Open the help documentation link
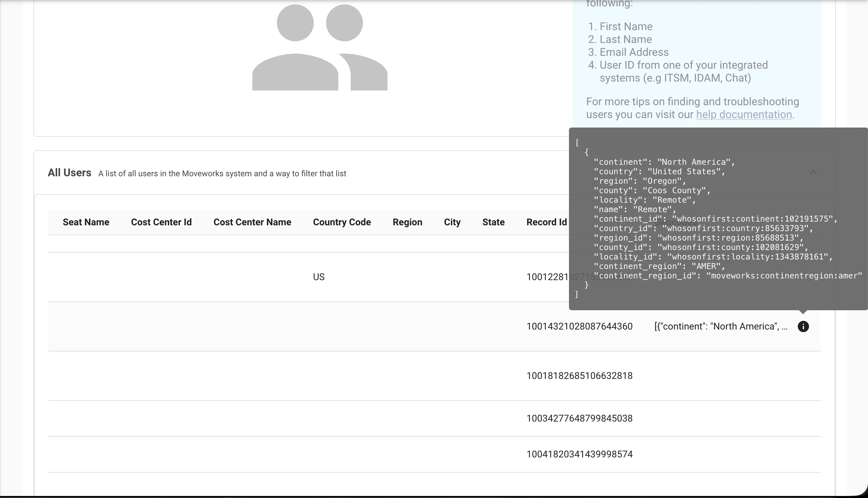 744,114
